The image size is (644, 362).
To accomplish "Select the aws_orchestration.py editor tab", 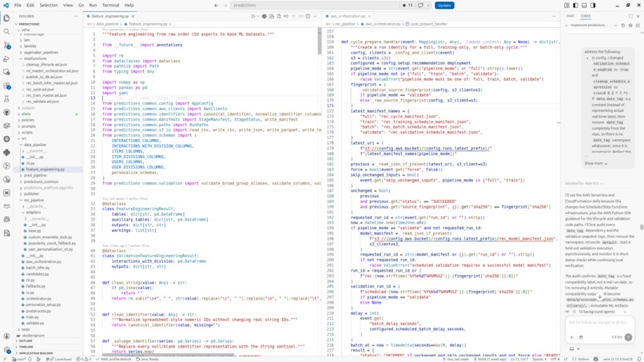I will click(348, 16).
